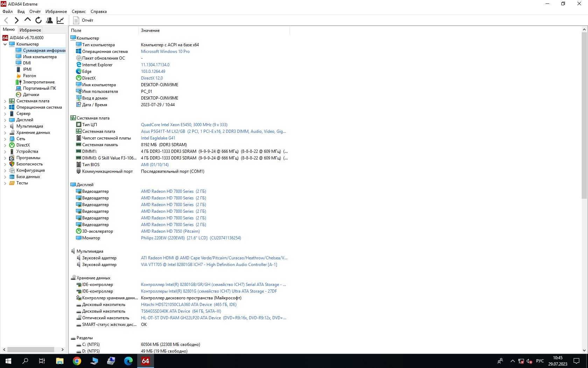Image resolution: width=588 pixels, height=368 pixels.
Task: Click the РУС language indicator
Action: pos(540,361)
